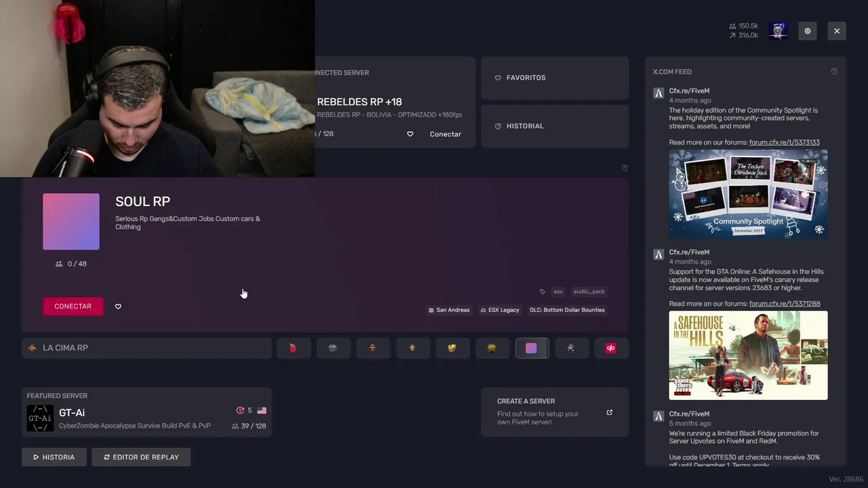Viewport: 868px width, 488px height.
Task: Open the user profile avatar
Action: tap(778, 31)
